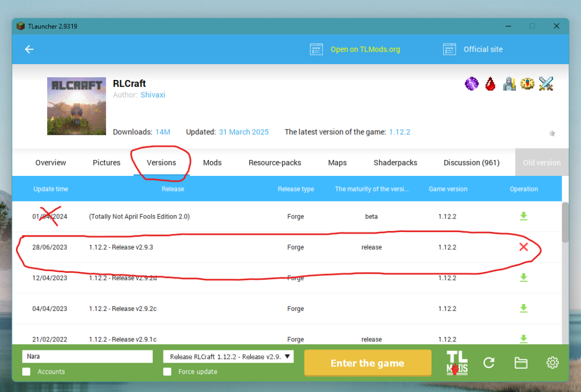Viewport: 581px width, 392px height.
Task: Click the refresh icon in bottom bar
Action: (x=489, y=363)
